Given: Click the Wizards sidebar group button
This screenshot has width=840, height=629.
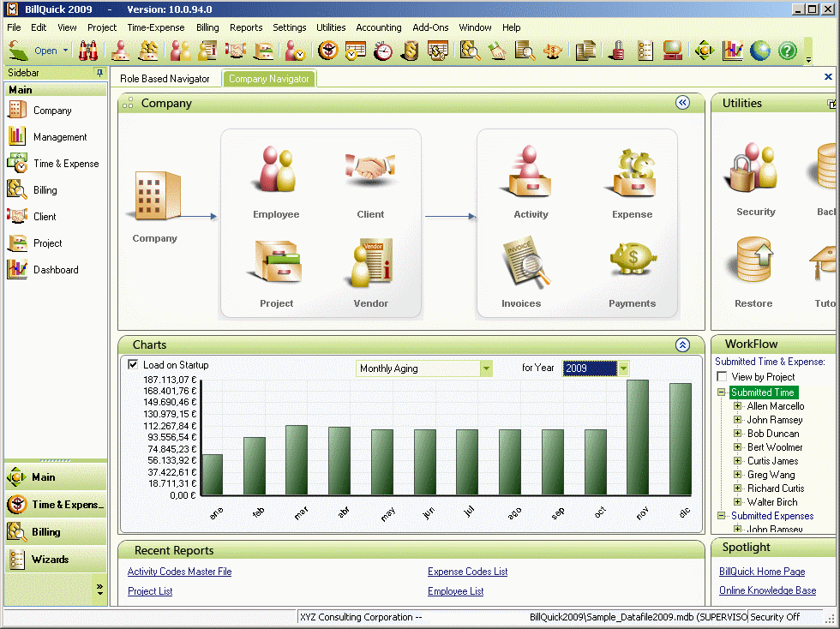Looking at the screenshot, I should coord(56,560).
